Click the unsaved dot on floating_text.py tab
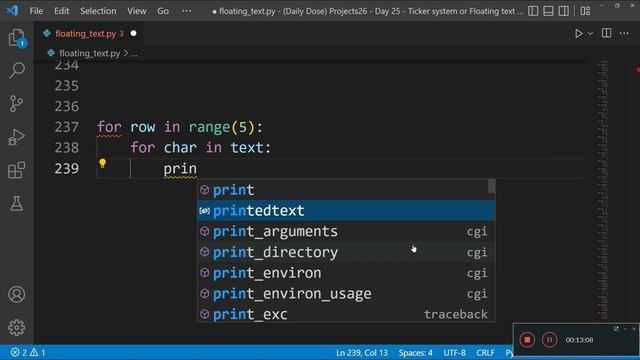Image resolution: width=640 pixels, height=360 pixels. coord(133,33)
